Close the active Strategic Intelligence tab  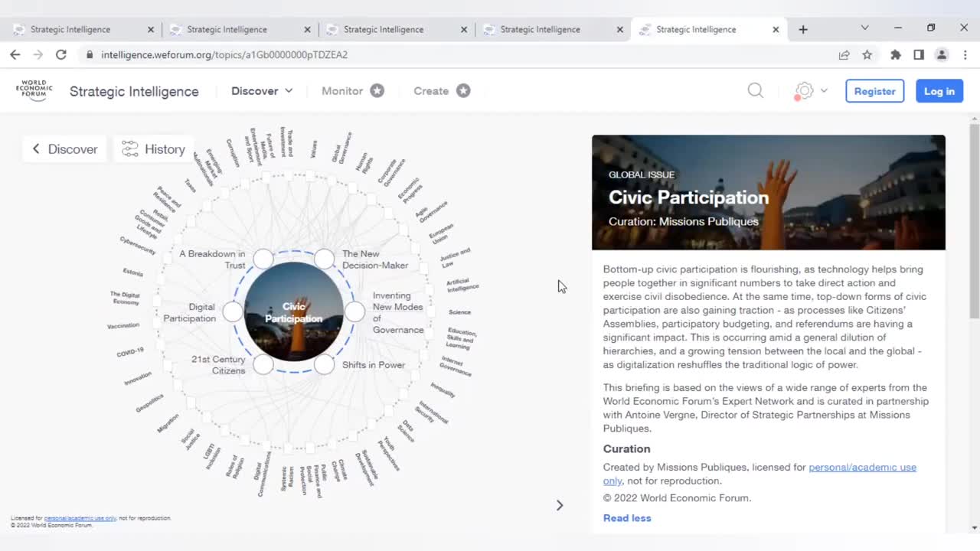point(776,29)
